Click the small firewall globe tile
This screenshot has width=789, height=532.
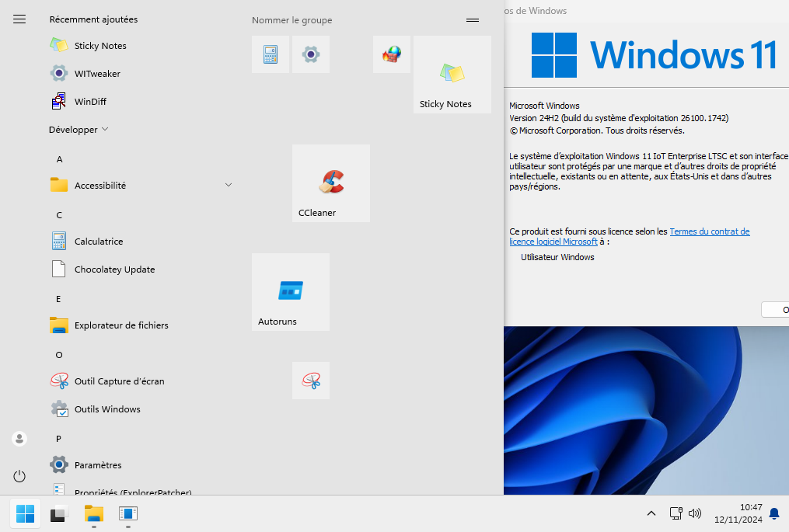coord(392,54)
